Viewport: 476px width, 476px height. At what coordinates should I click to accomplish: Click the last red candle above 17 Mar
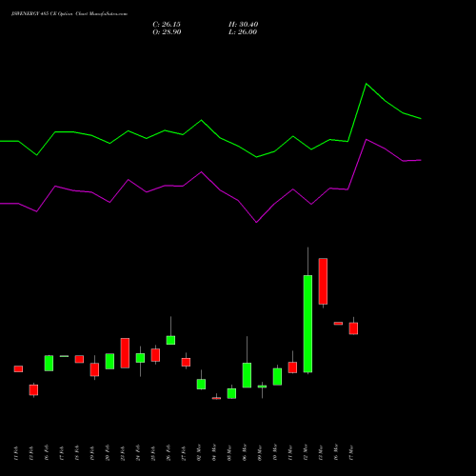point(353,328)
